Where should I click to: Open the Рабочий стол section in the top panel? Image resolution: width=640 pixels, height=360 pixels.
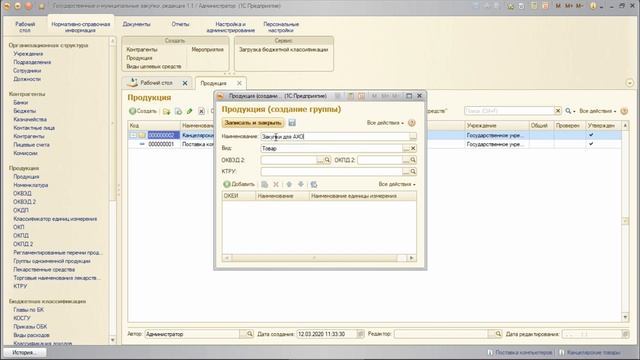pos(25,27)
